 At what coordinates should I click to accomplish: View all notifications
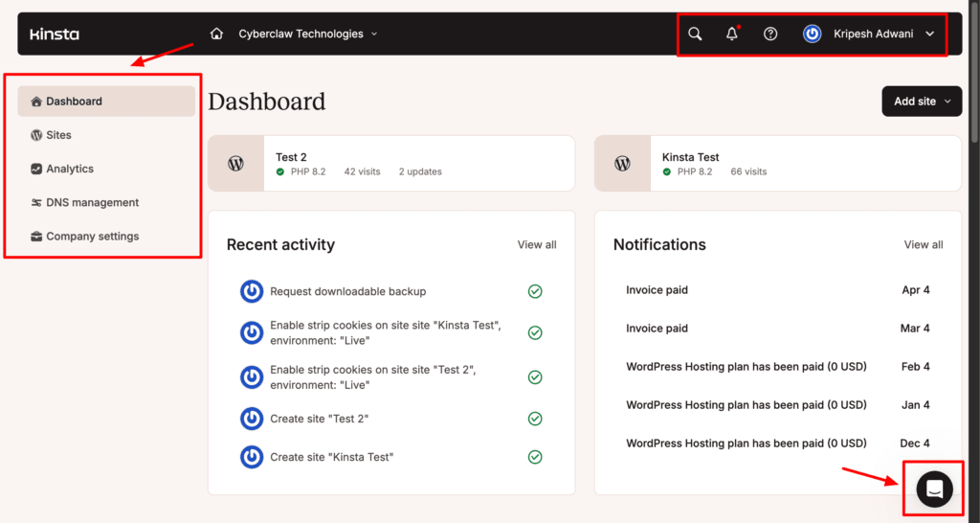coord(924,244)
